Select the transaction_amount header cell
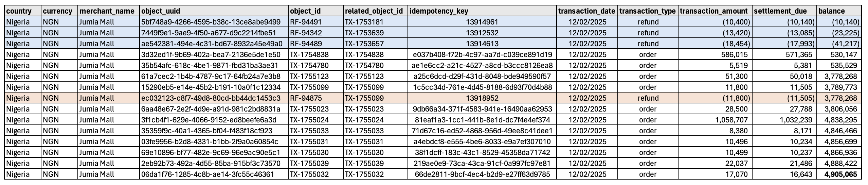This screenshot has height=185, width=868. pos(713,11)
